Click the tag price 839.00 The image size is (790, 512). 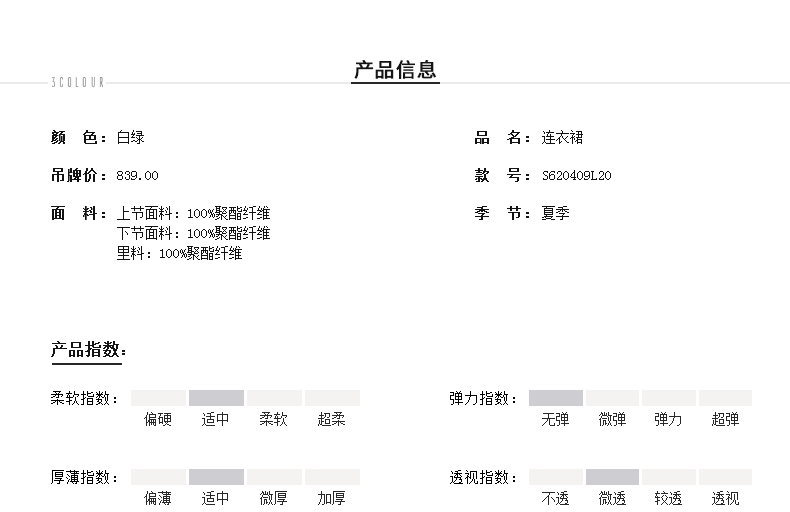[137, 175]
